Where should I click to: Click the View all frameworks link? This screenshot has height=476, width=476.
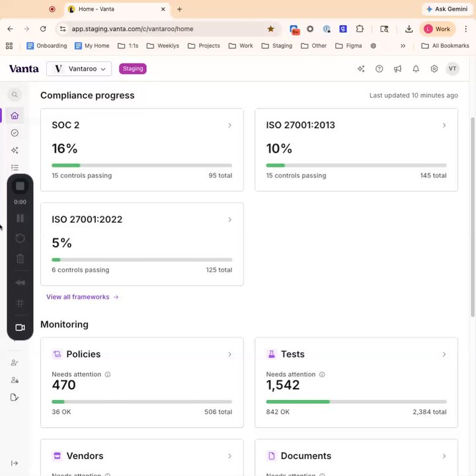82,297
